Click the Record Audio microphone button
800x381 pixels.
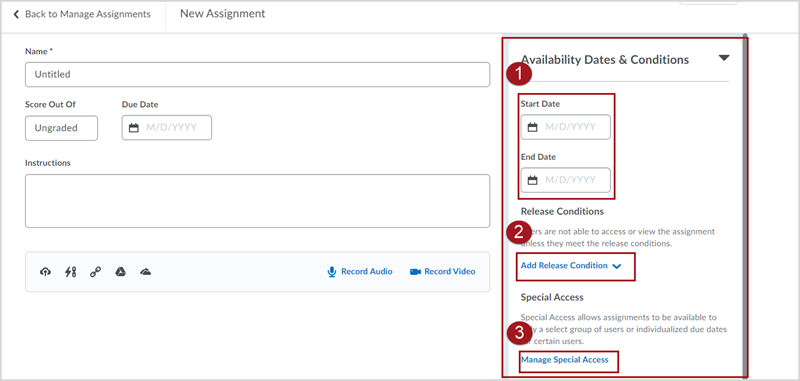360,271
